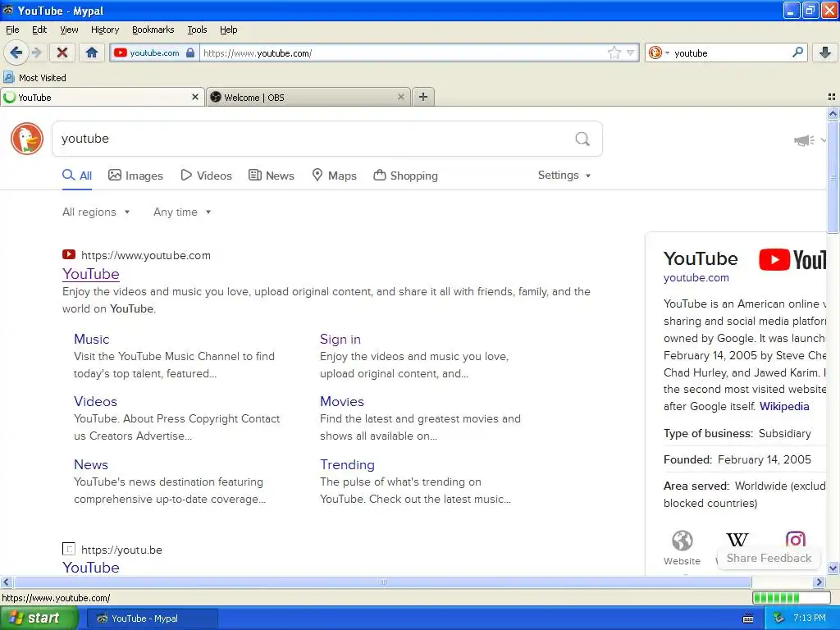Image resolution: width=840 pixels, height=630 pixels.
Task: Click the News page icon in the search tabs
Action: 255,176
